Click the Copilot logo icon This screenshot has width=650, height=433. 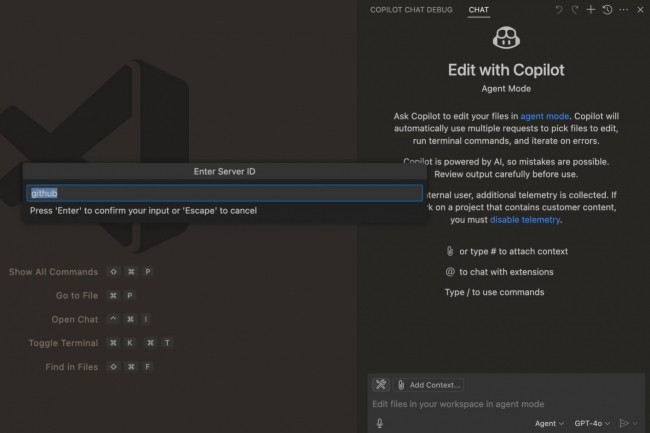coord(506,38)
